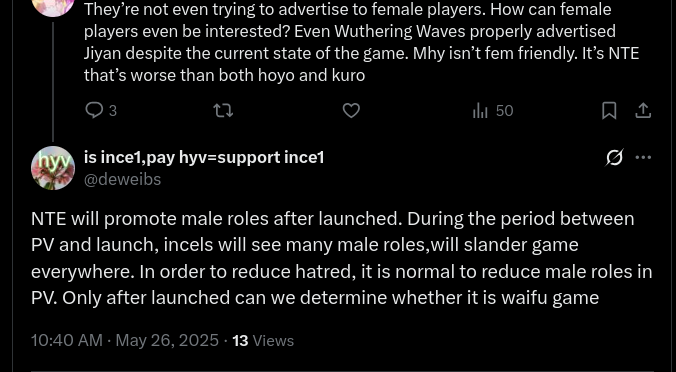676x372 pixels.
Task: Click the 13 Views counter
Action: point(263,341)
